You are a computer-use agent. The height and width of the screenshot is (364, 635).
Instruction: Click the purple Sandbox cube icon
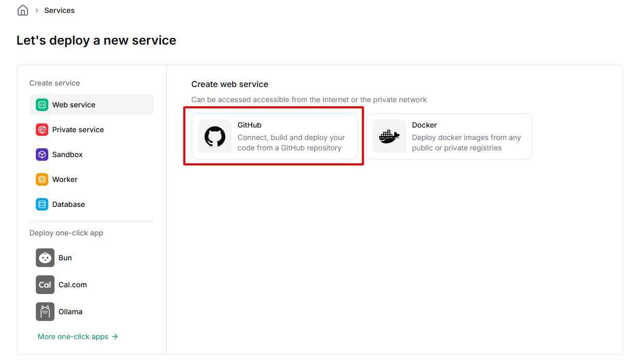coord(42,155)
